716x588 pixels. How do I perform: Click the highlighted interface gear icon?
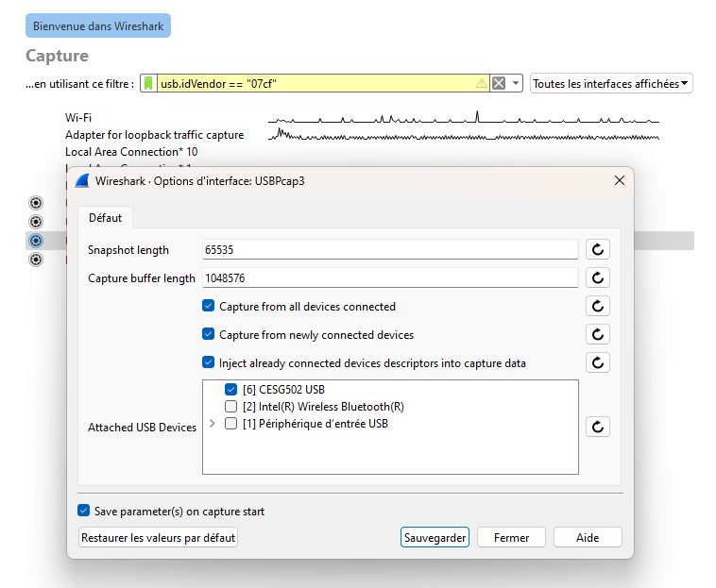36,241
